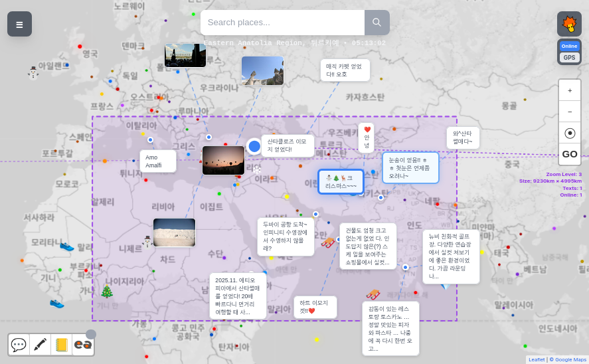
Task: Select the pen drawing tool
Action: pos(41,345)
